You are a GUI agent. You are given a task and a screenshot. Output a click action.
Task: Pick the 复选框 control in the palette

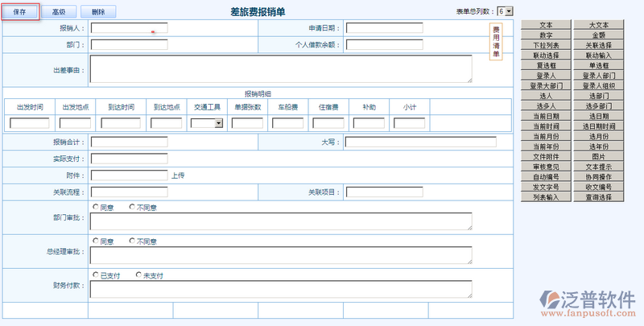(x=546, y=65)
